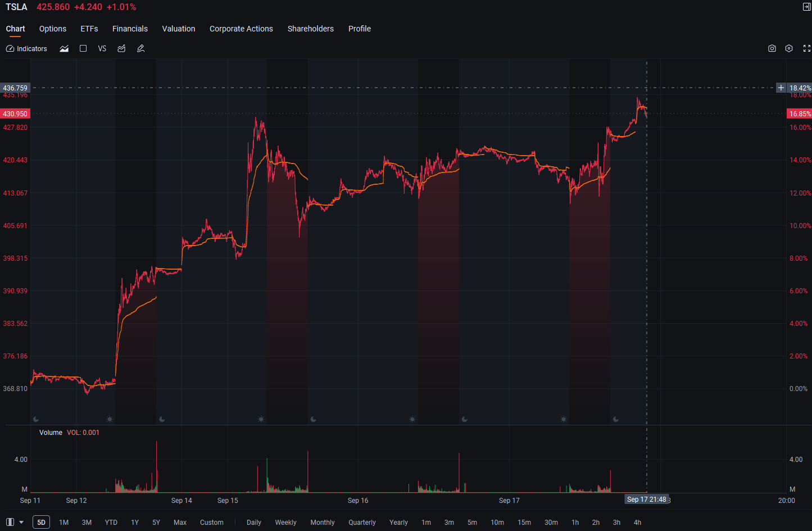Click the chart overlay icon beside VS
Viewport: 812px width, 531px height.
(x=121, y=49)
